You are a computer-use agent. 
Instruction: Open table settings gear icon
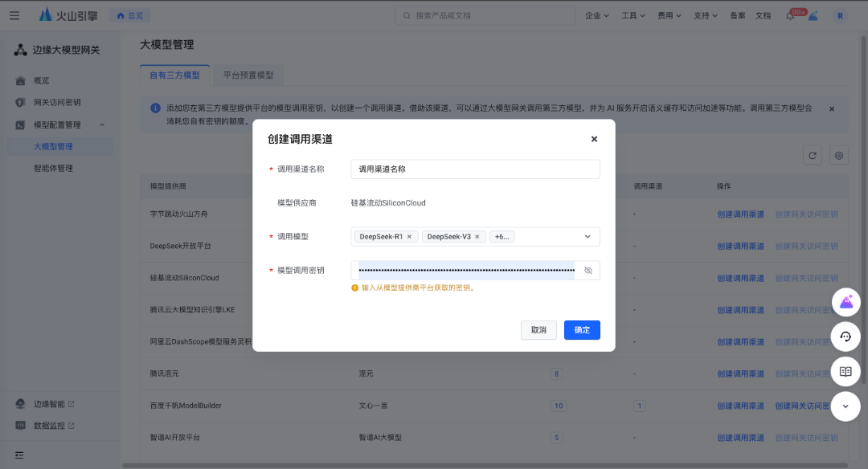(x=838, y=156)
